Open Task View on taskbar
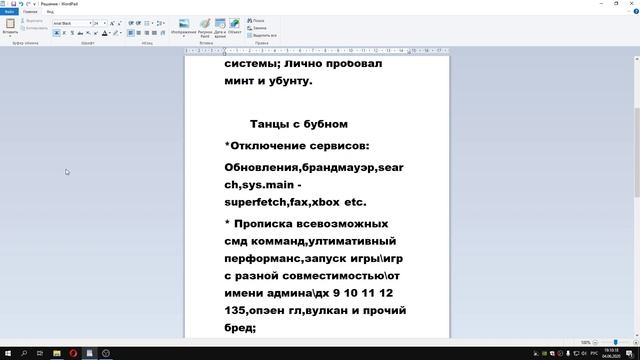The height and width of the screenshot is (360, 640). 40,353
